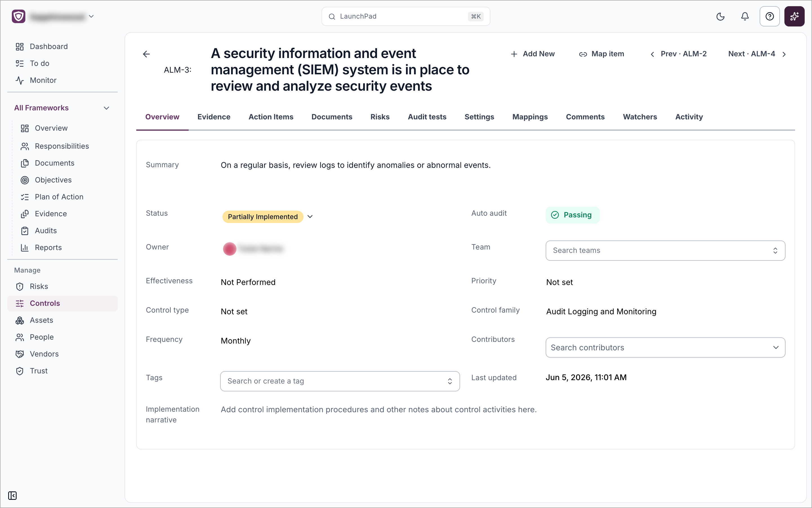Screen dimensions: 812x508
Task: Open the Risks tab
Action: pyautogui.click(x=380, y=117)
